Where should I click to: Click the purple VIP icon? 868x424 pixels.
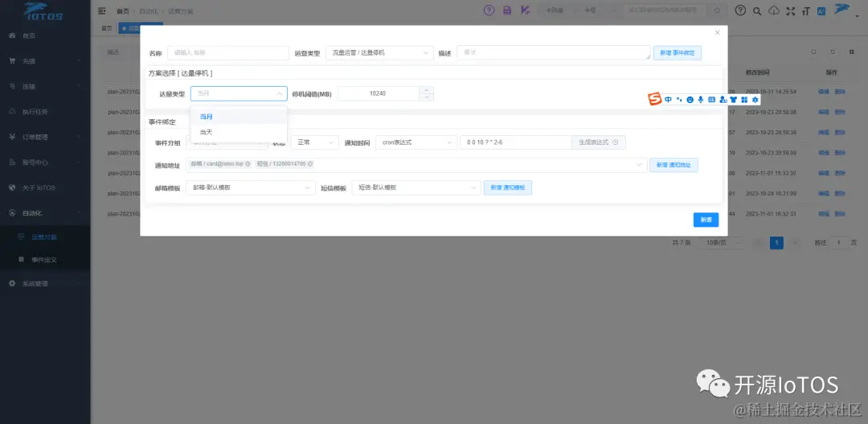coord(526,10)
